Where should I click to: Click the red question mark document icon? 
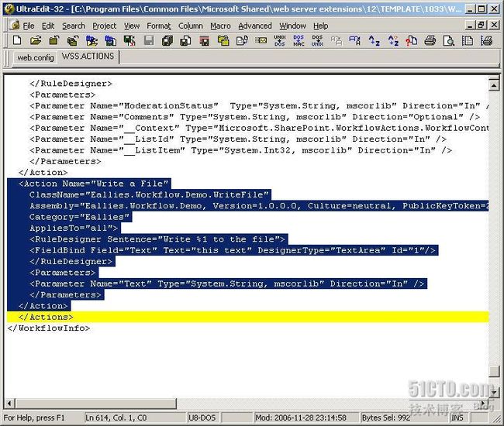click(x=412, y=40)
